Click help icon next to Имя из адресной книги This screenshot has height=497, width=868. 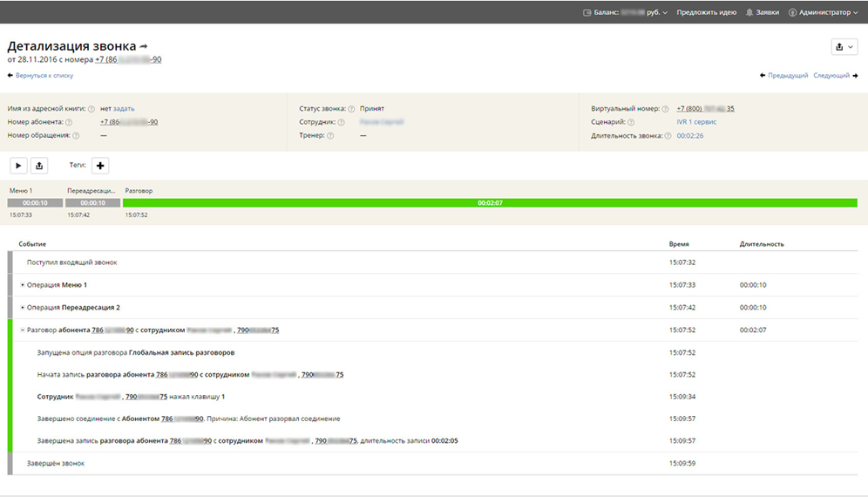[92, 109]
